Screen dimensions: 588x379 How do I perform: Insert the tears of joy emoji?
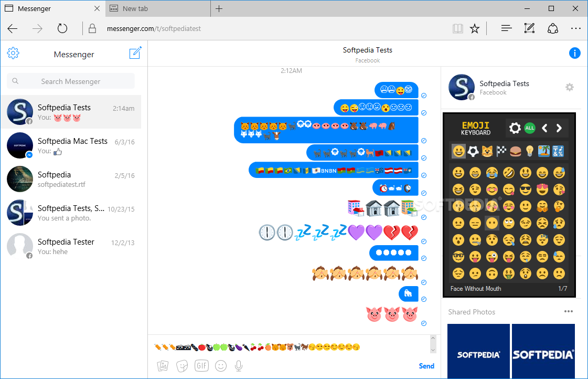click(491, 173)
